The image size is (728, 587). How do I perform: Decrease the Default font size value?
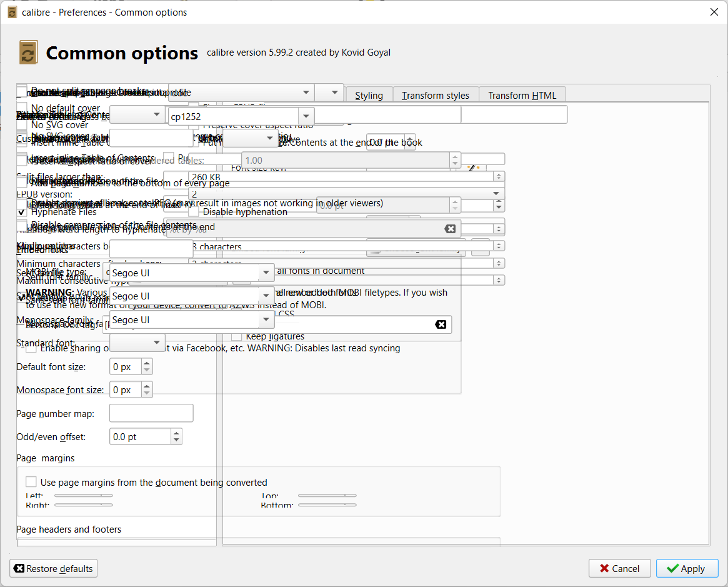[147, 371]
